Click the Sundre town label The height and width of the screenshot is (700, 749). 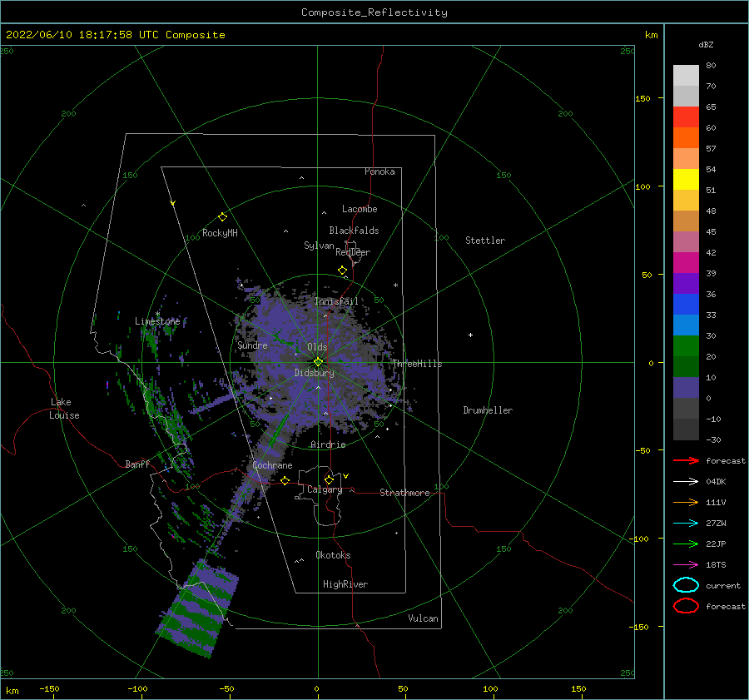tap(252, 345)
